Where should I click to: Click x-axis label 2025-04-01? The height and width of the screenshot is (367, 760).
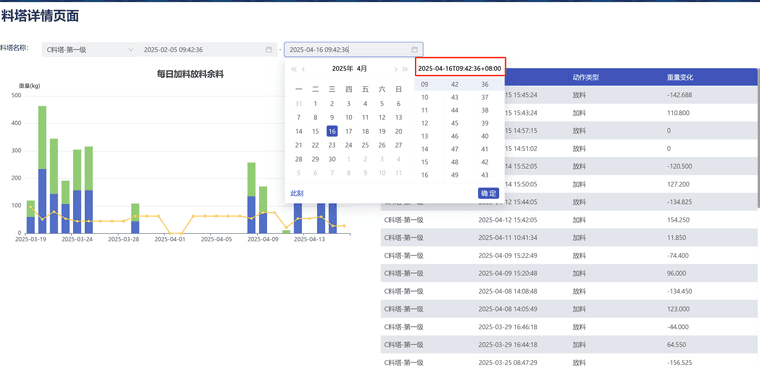[x=170, y=239]
